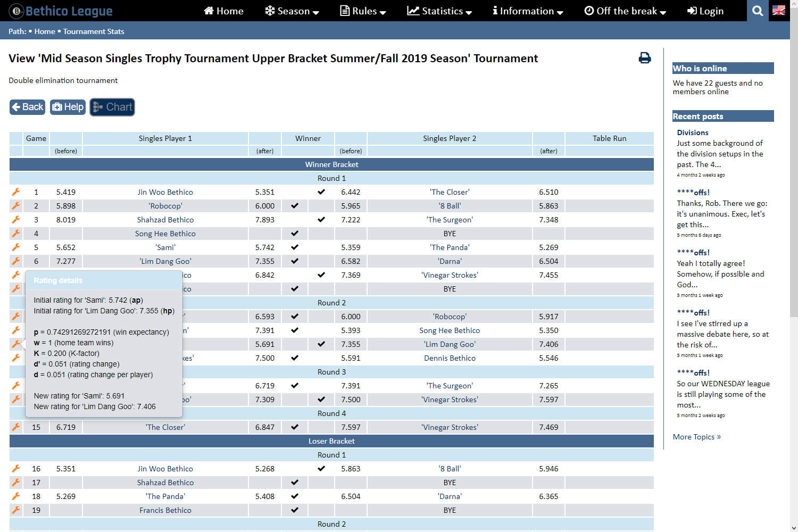This screenshot has width=798, height=532.
Task: Click the print icon beside tournament title
Action: (x=644, y=58)
